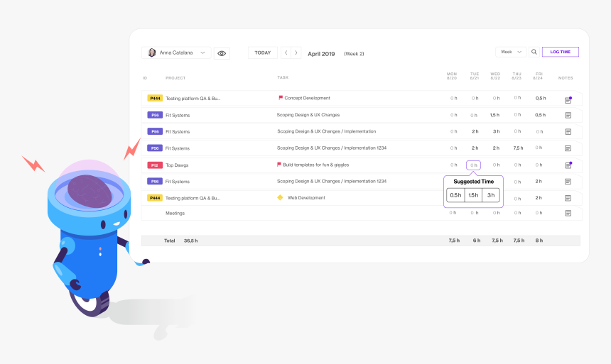Click the red flag beside Build templates
This screenshot has width=611, height=364.
pyautogui.click(x=279, y=165)
